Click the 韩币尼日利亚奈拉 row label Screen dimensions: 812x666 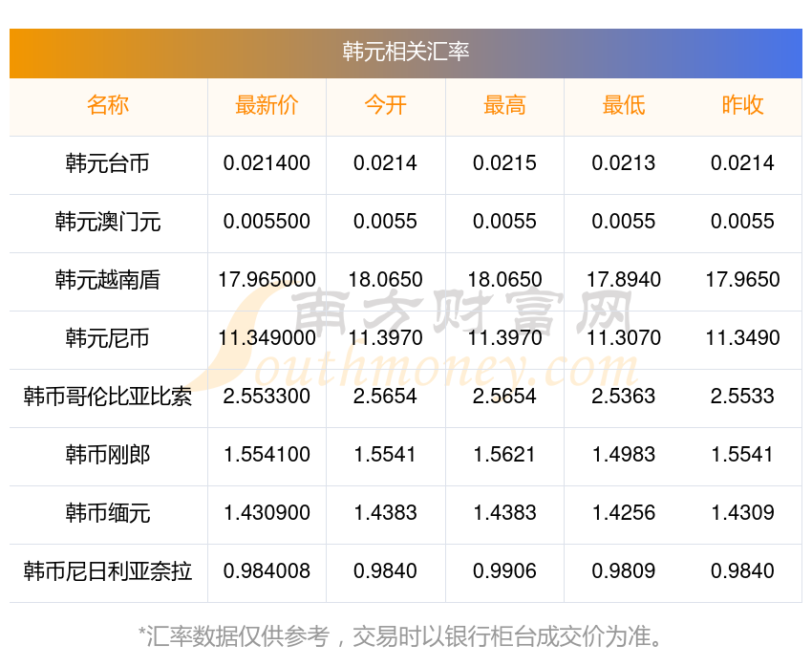(x=108, y=571)
